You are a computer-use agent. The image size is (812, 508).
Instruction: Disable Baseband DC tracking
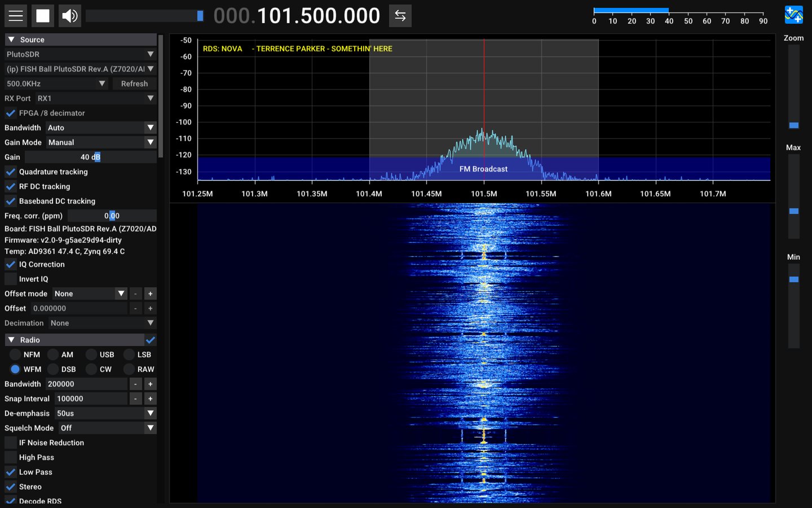coord(11,201)
